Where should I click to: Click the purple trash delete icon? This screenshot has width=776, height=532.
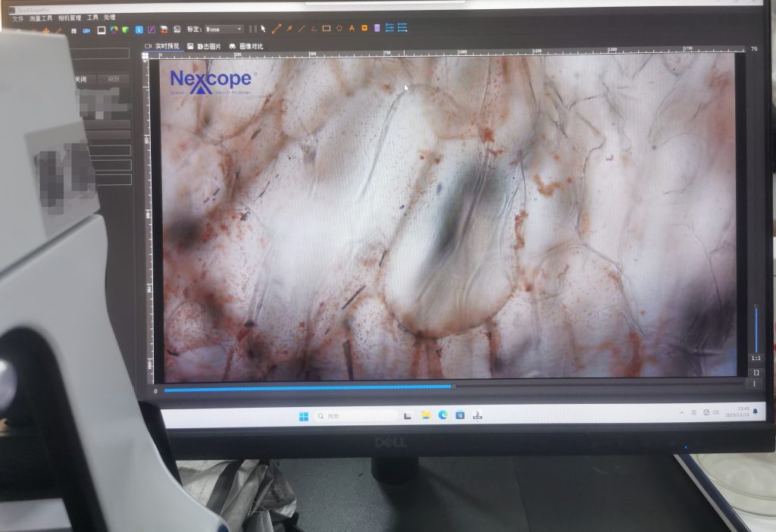377,29
